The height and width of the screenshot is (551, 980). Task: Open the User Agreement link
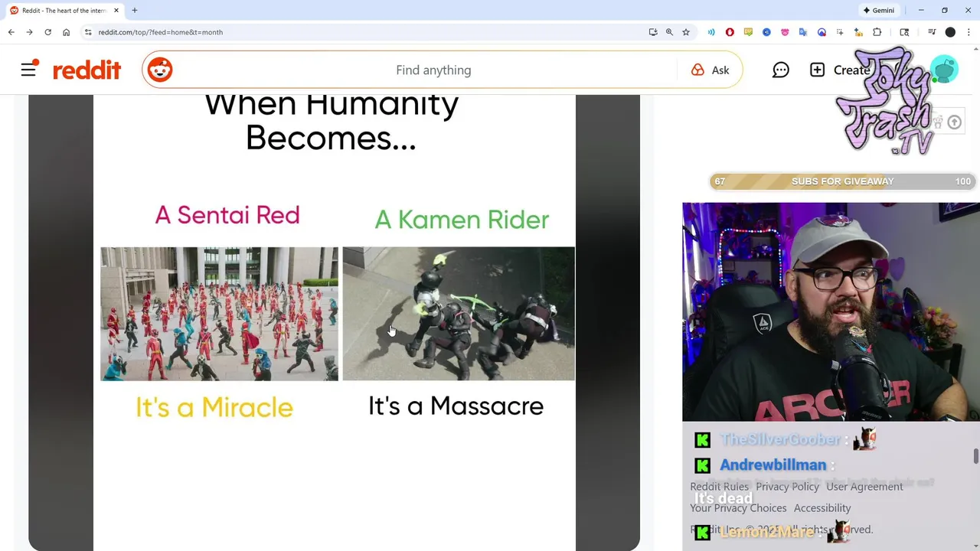point(864,486)
